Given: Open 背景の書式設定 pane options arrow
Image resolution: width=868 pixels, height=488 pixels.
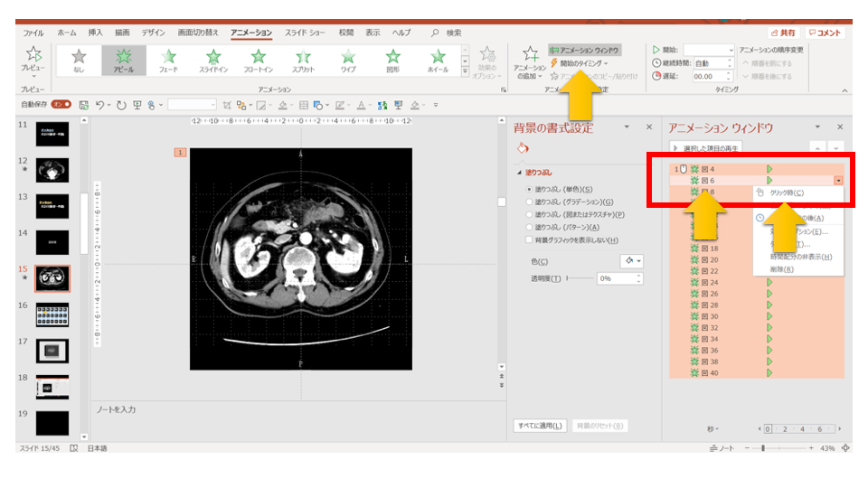Looking at the screenshot, I should coord(627,127).
